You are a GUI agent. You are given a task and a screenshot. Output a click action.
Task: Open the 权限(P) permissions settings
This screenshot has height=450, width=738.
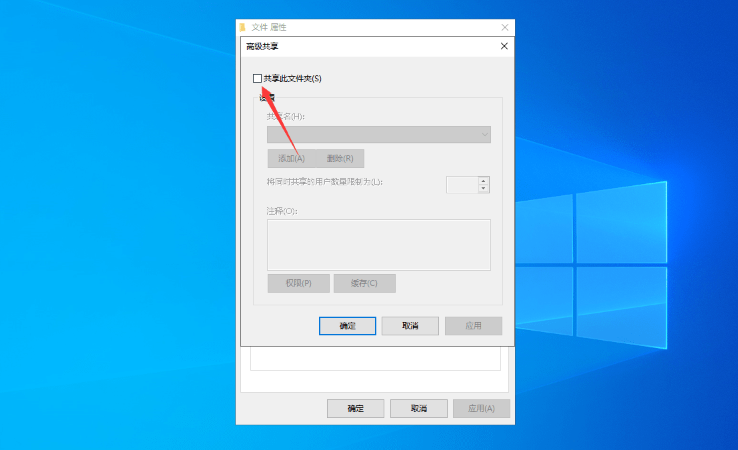point(297,283)
